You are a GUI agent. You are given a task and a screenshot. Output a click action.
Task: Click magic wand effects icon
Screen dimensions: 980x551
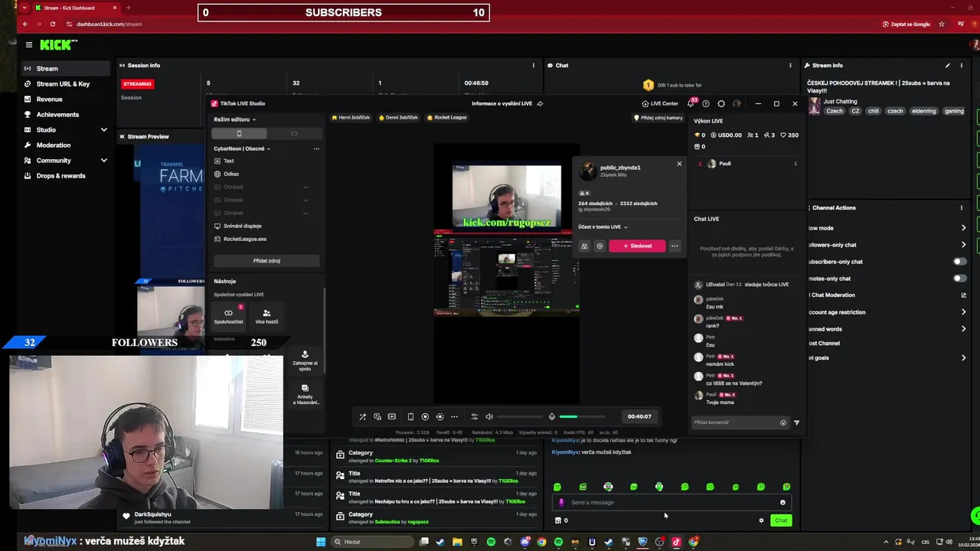point(363,417)
